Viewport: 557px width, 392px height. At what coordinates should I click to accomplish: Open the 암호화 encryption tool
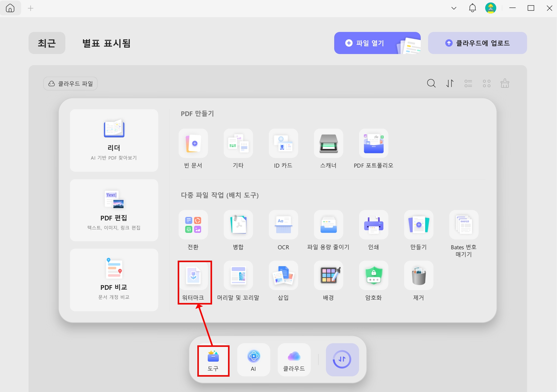(373, 275)
